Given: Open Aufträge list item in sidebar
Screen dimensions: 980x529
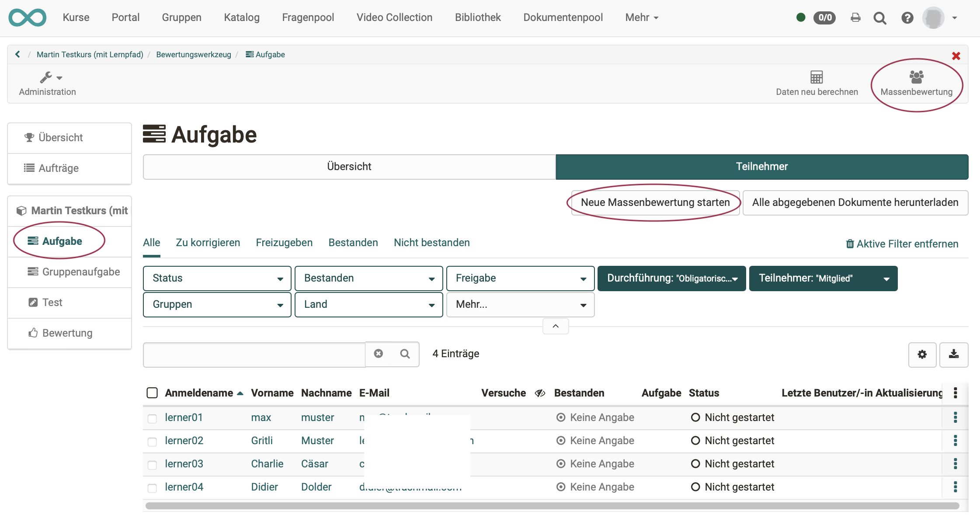Looking at the screenshot, I should pos(70,168).
